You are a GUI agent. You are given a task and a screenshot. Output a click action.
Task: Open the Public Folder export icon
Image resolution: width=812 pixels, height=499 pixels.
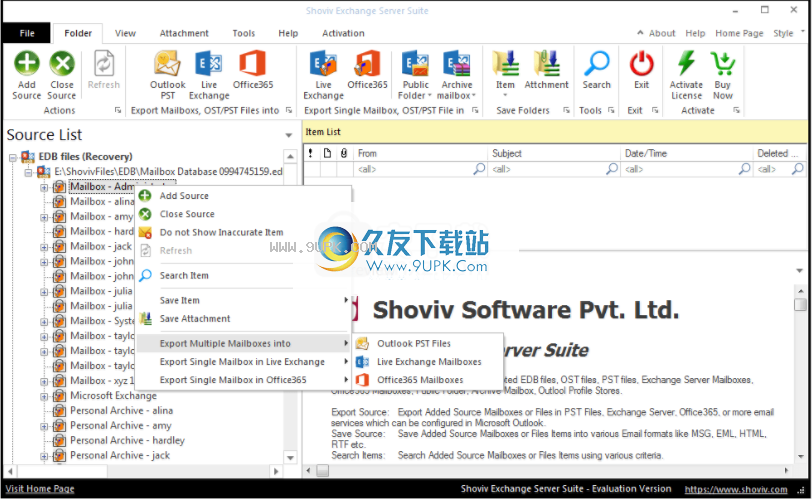pyautogui.click(x=415, y=64)
